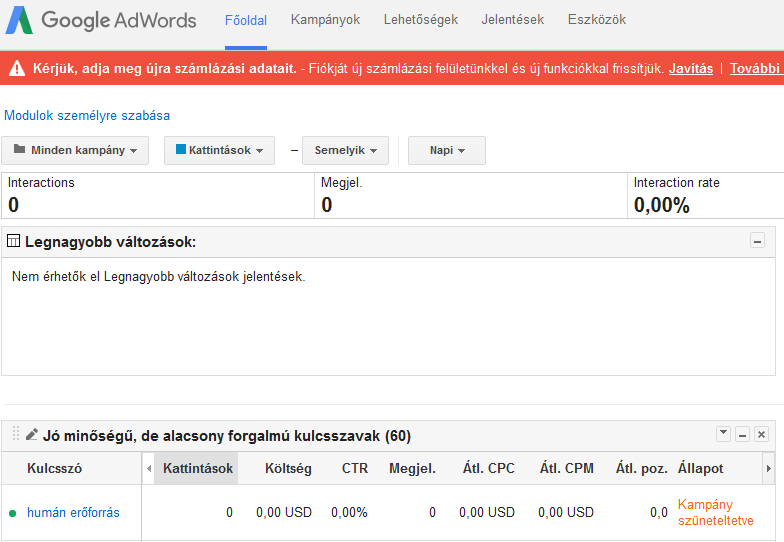Click blue color swatch in Kattintások button
The width and height of the screenshot is (784, 542).
click(181, 149)
